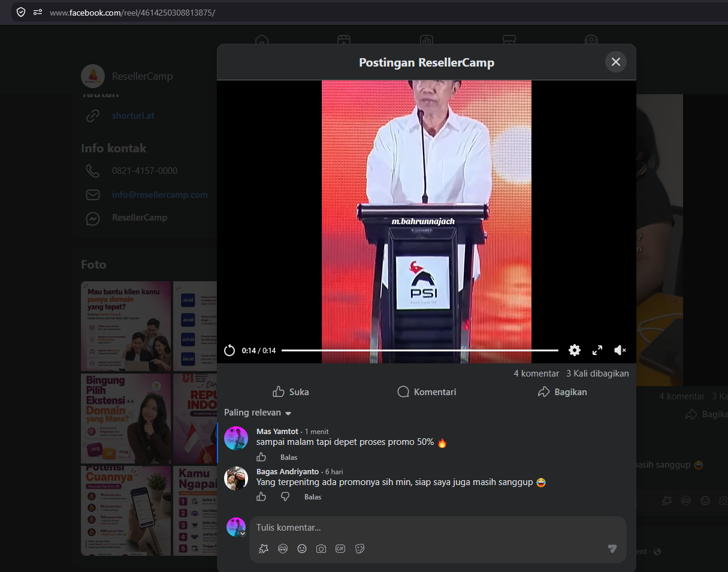Click '4 komentar' on the background post

point(682,396)
